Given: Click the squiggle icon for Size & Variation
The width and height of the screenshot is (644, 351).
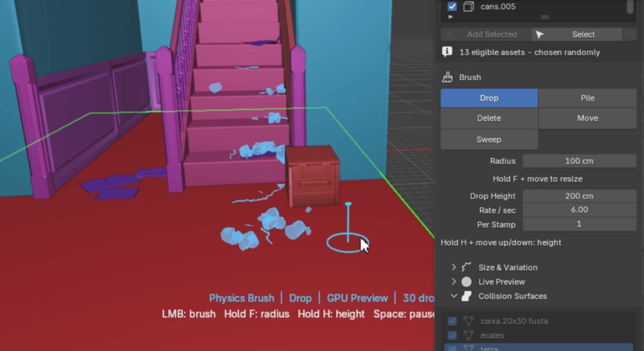Looking at the screenshot, I should [x=466, y=267].
